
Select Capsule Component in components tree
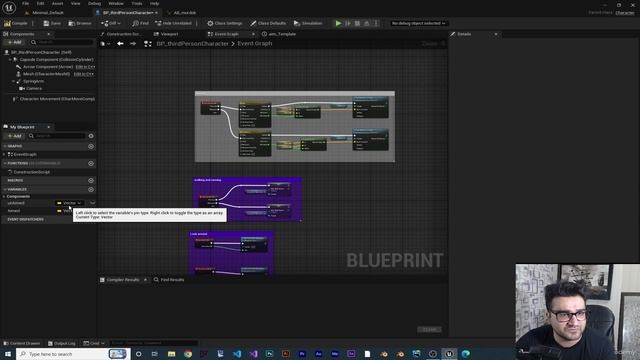coord(56,59)
